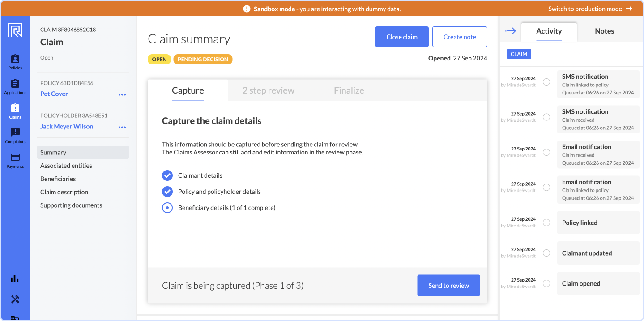Open the Policies section in sidebar
This screenshot has height=321, width=644.
point(15,62)
